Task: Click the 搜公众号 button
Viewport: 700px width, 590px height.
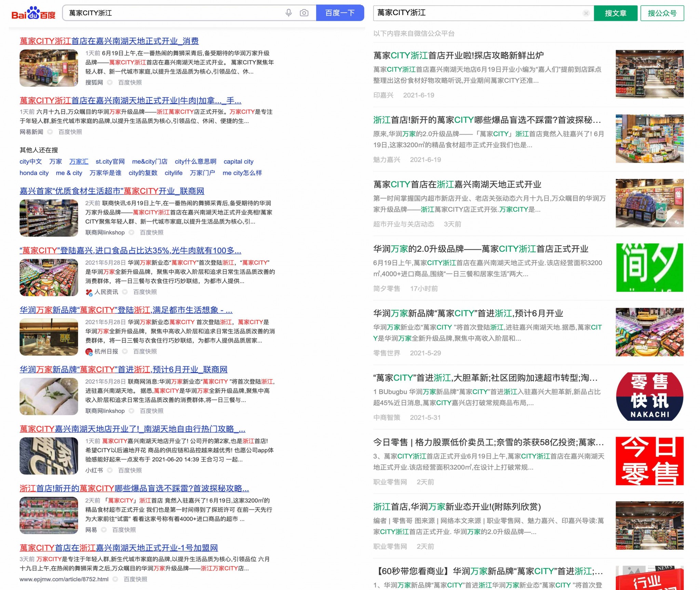Action: [662, 13]
